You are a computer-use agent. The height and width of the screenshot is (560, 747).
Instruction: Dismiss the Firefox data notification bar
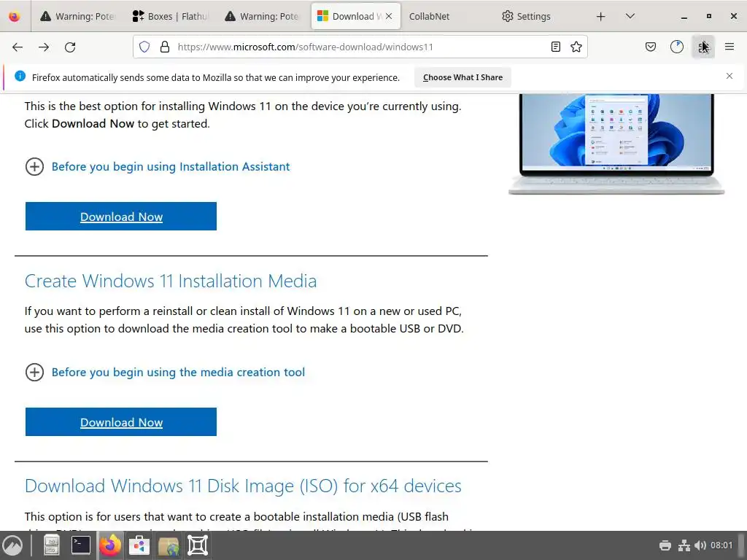(x=729, y=76)
